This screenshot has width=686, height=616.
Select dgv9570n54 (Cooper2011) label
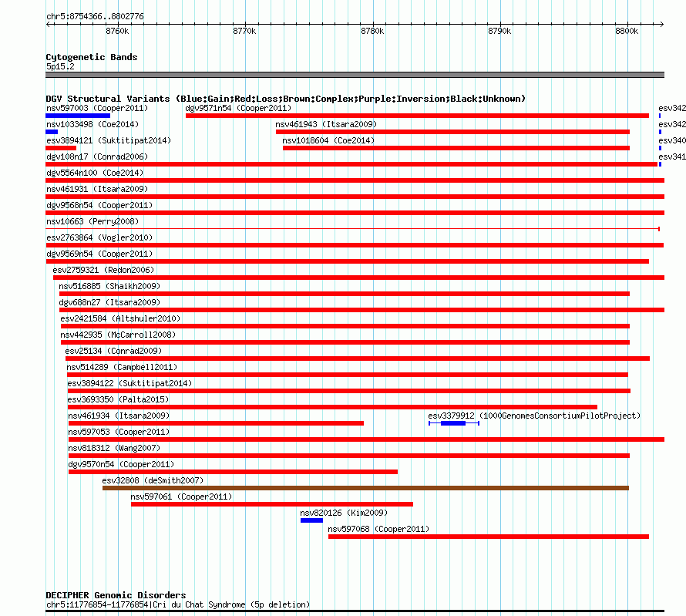121,464
